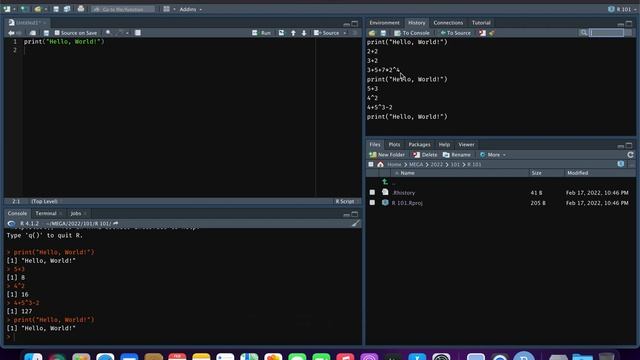Save current document from main toolbar
Viewport: 640px width, 360px height.
coord(56,9)
